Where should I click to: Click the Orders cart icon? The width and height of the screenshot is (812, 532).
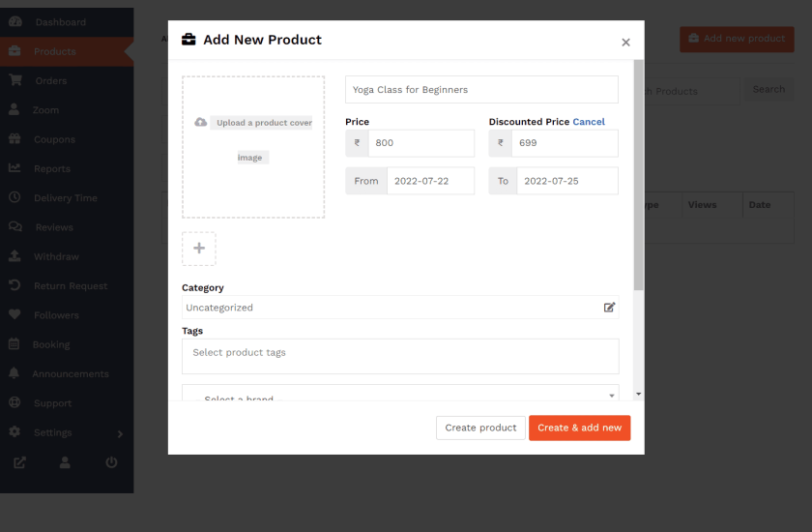click(15, 80)
